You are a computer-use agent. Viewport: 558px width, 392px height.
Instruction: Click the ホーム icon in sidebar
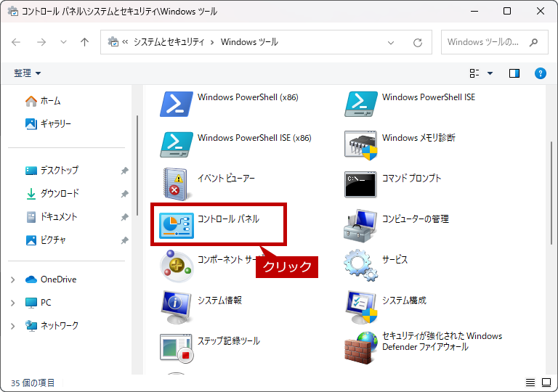31,101
